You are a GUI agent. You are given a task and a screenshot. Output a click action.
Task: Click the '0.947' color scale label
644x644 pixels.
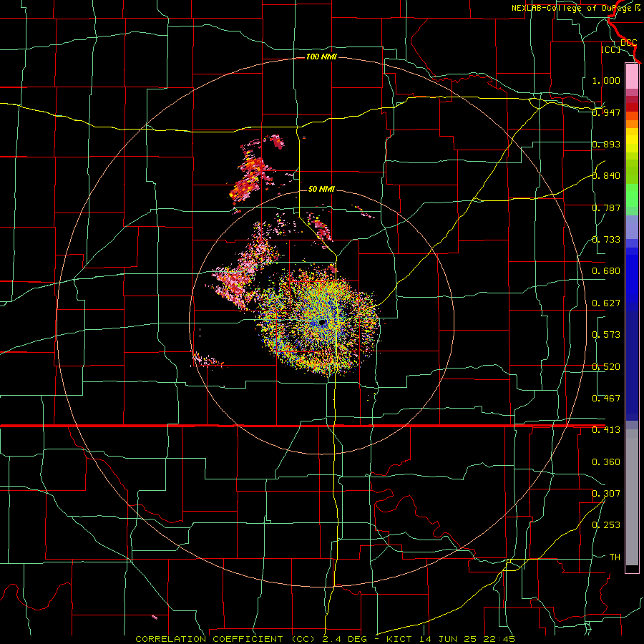[606, 112]
